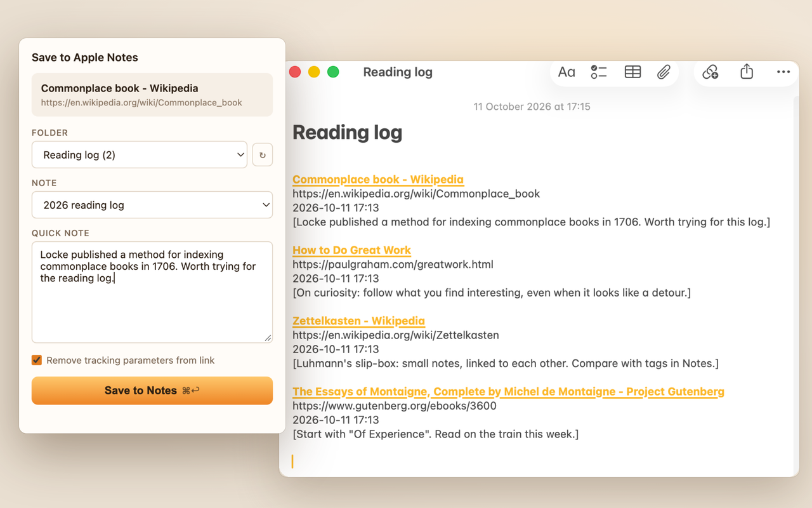Attach a file with the paperclip icon
Screen dimensions: 812x508
pos(664,72)
